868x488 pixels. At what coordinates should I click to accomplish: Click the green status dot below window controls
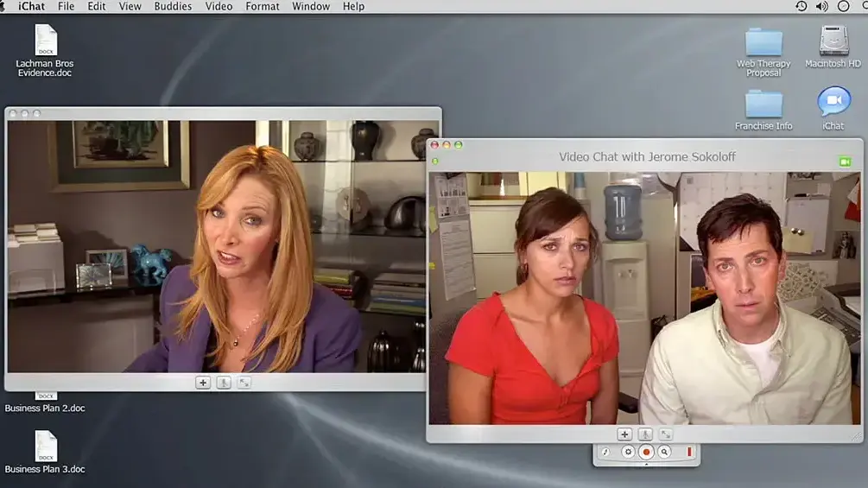click(x=435, y=162)
